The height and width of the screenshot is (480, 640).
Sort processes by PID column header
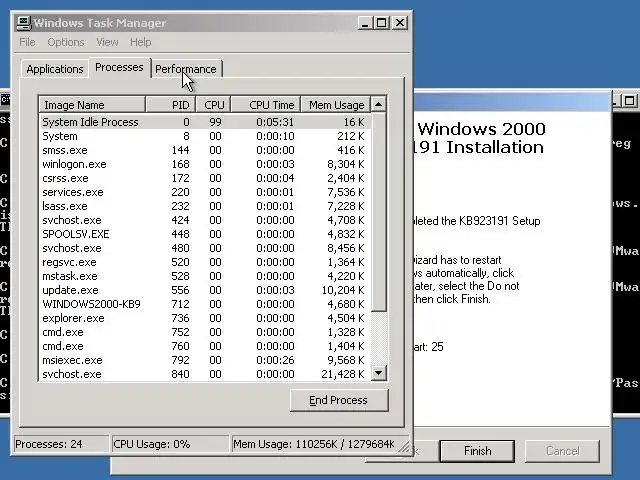click(x=171, y=105)
